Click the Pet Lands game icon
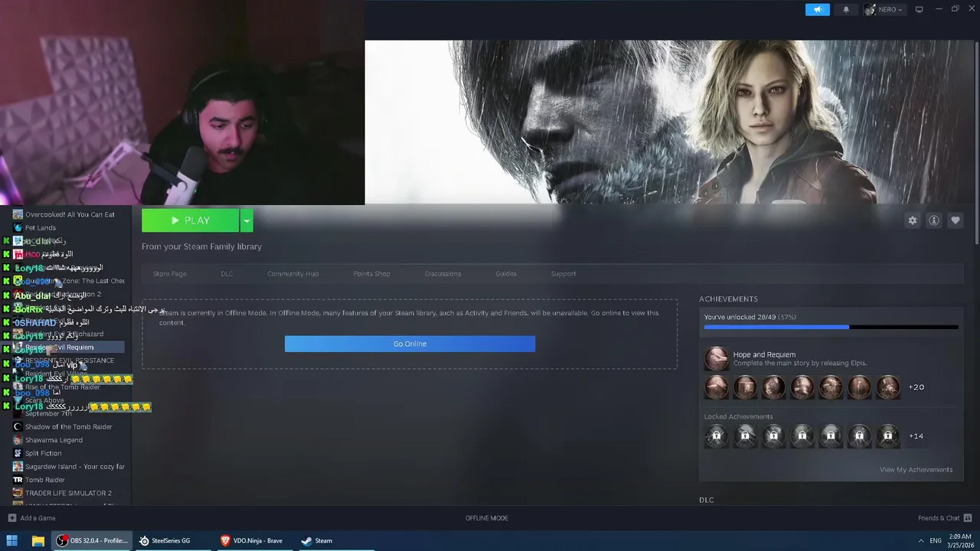The height and width of the screenshot is (551, 980). tap(18, 227)
